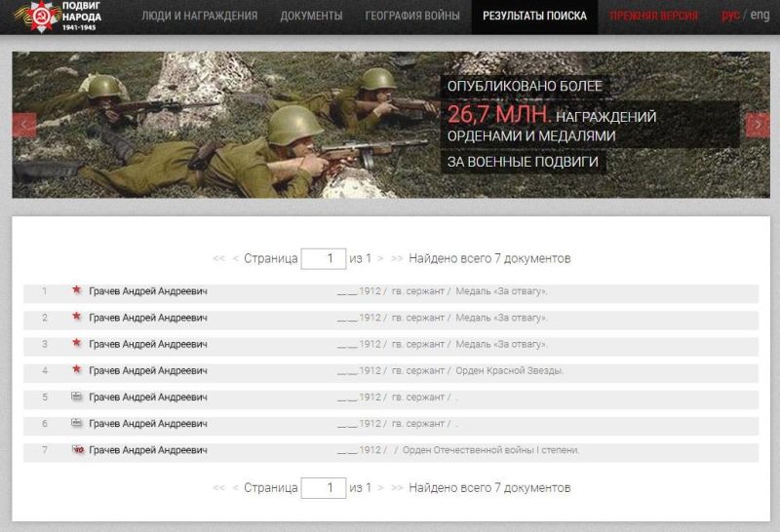Open the Прежняя версия link
780x532 pixels.
653,16
